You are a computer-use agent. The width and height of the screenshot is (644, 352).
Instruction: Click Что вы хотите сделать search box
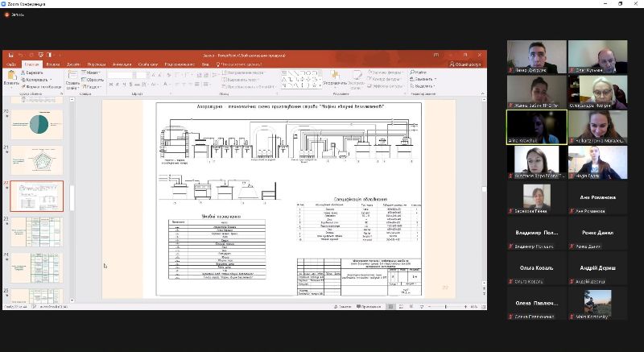pos(239,64)
